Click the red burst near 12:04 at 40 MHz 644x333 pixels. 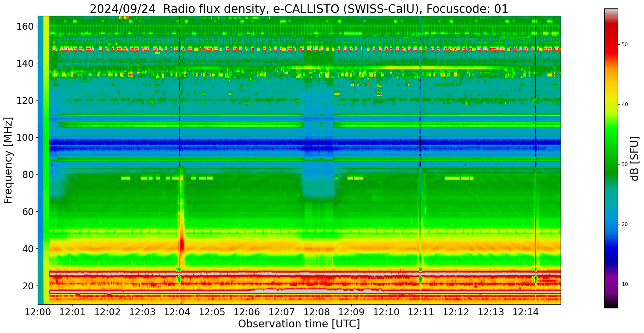tap(181, 245)
